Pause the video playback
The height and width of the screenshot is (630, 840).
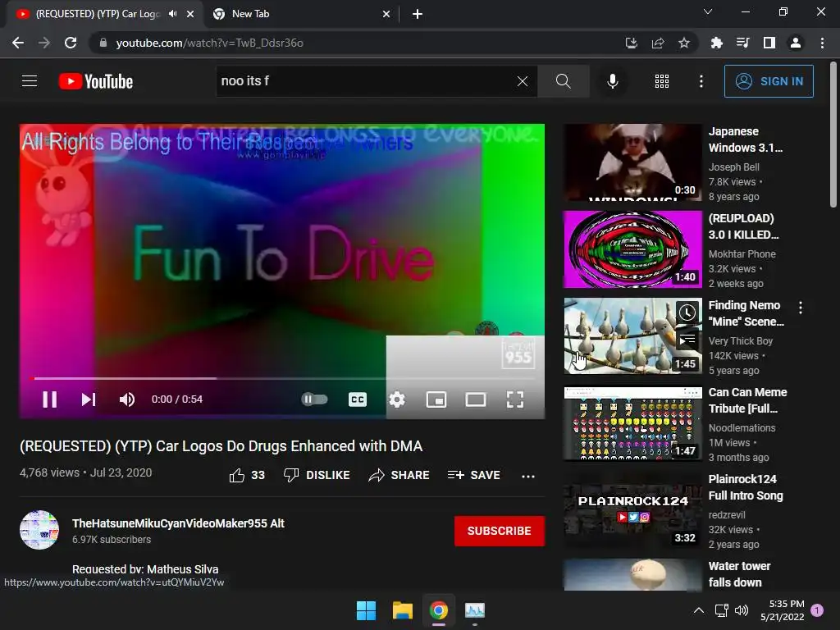(x=50, y=399)
